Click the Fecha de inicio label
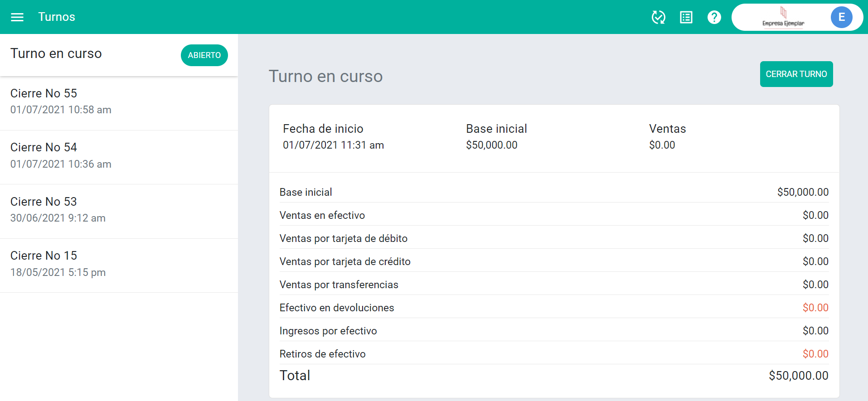Screen dimensions: 868x401 pos(323,129)
